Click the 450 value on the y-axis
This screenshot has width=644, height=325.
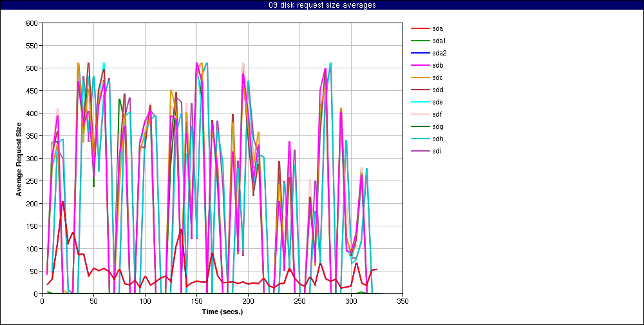pos(33,91)
